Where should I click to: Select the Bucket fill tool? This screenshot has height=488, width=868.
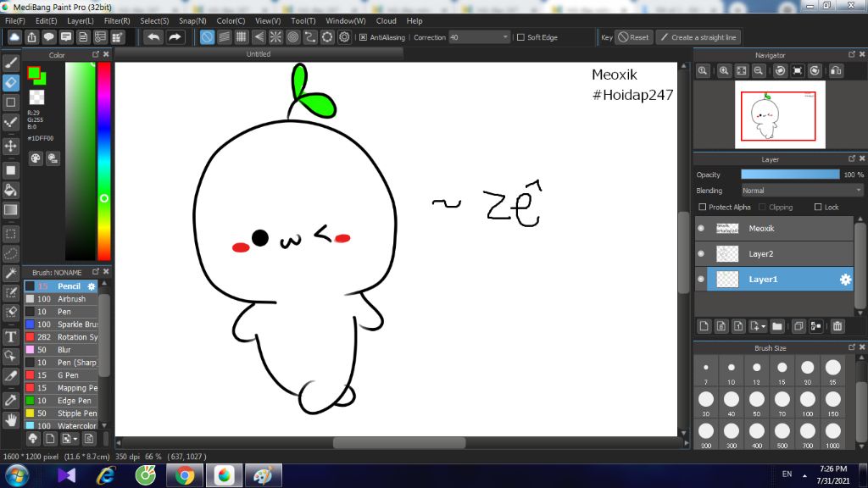click(10, 191)
